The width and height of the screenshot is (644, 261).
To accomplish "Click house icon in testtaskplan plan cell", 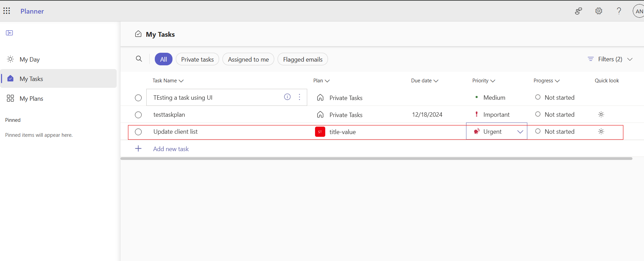I will click(320, 115).
